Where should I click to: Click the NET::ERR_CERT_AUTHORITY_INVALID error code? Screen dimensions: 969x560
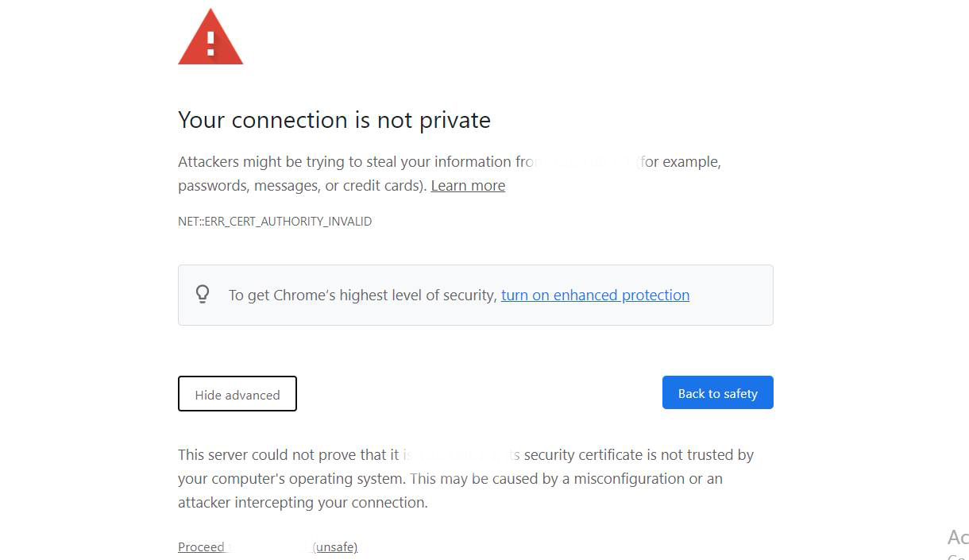(x=275, y=222)
